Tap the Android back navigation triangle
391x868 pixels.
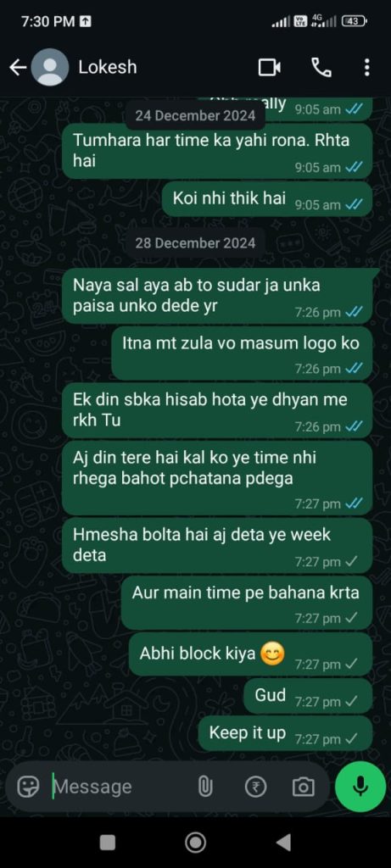click(x=283, y=843)
